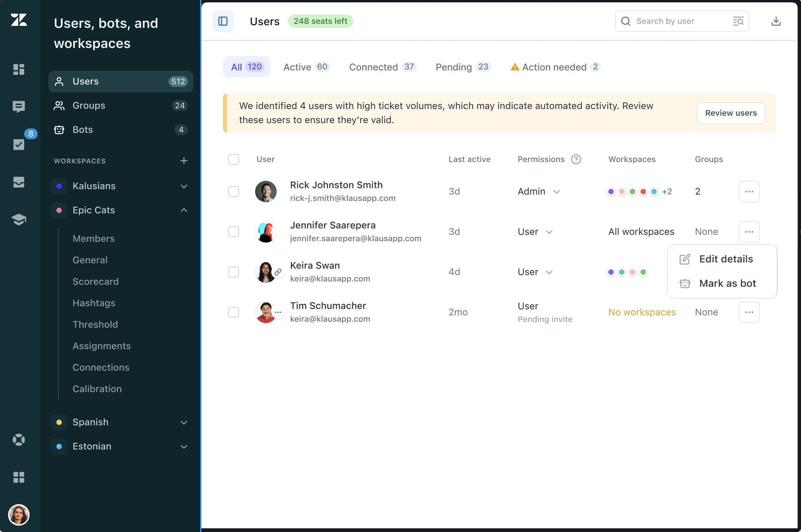Image resolution: width=801 pixels, height=532 pixels.
Task: Click the Permissions help question icon
Action: coord(575,159)
